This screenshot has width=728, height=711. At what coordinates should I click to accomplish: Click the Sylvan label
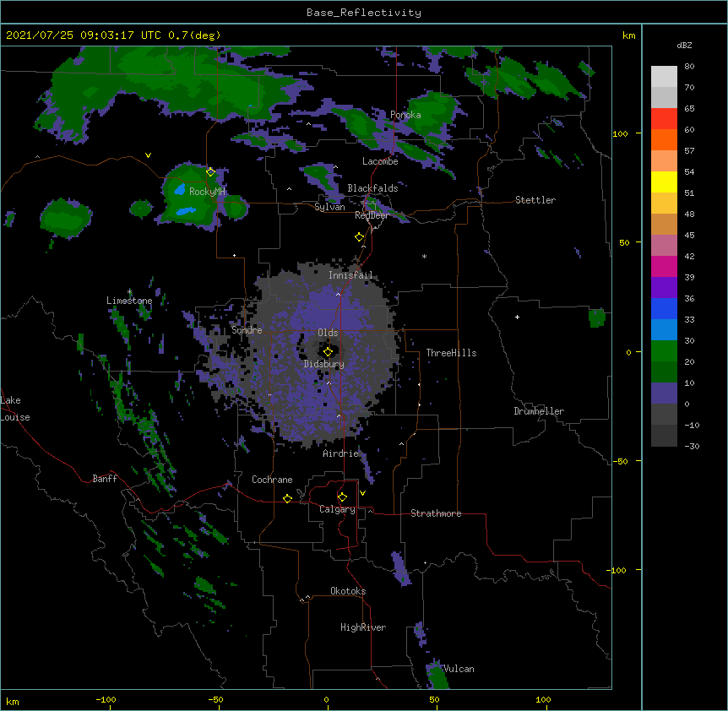[x=329, y=207]
